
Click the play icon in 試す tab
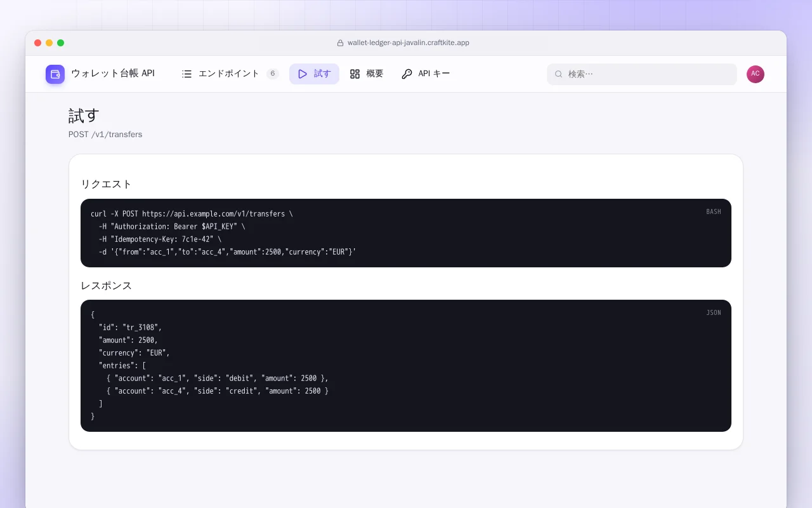(x=303, y=74)
